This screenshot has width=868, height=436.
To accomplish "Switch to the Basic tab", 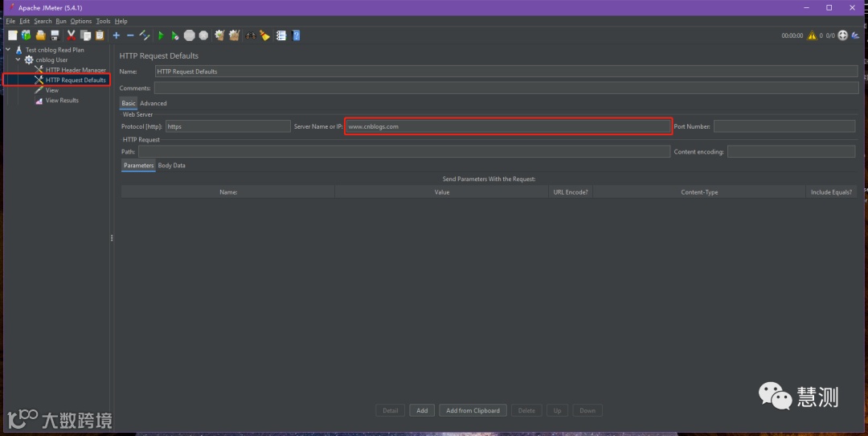I will 129,103.
